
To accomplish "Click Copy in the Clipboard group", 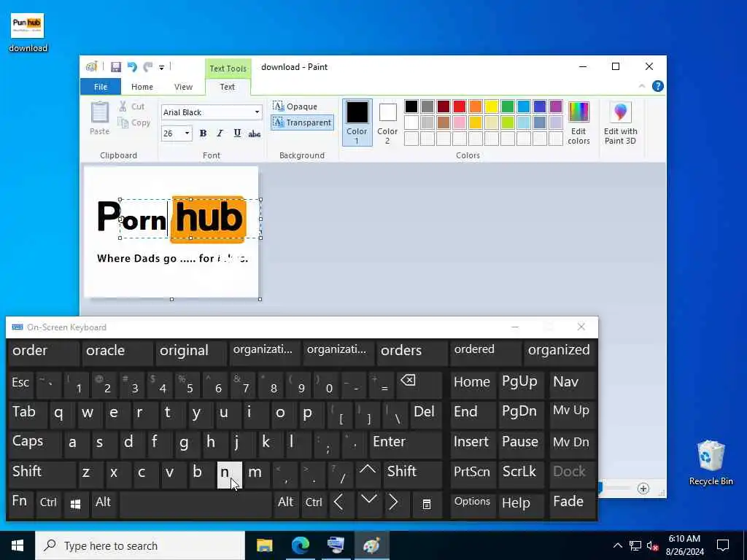I will [x=134, y=122].
